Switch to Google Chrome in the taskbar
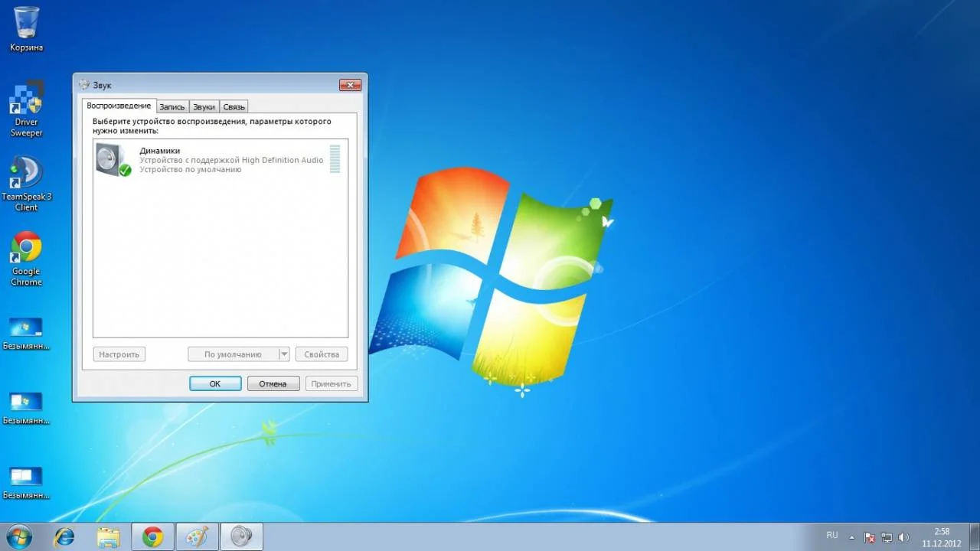Viewport: 980px width, 551px height. 153,537
